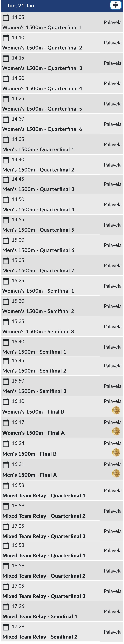The height and width of the screenshot is (644, 124).
Task: Click calendar icon for 14:05 event
Action: coord(6,17)
